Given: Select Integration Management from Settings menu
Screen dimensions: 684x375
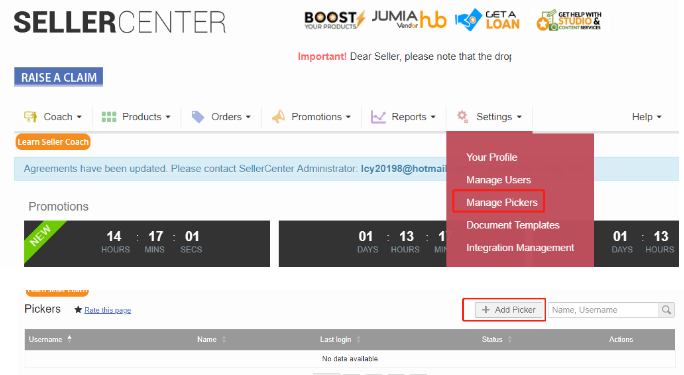Looking at the screenshot, I should tap(520, 248).
